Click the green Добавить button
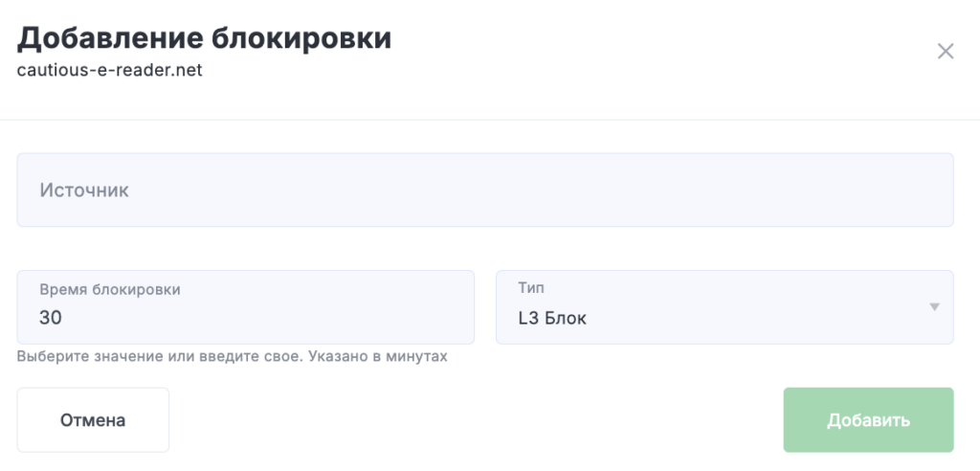Image resolution: width=980 pixels, height=471 pixels. pyautogui.click(x=868, y=419)
